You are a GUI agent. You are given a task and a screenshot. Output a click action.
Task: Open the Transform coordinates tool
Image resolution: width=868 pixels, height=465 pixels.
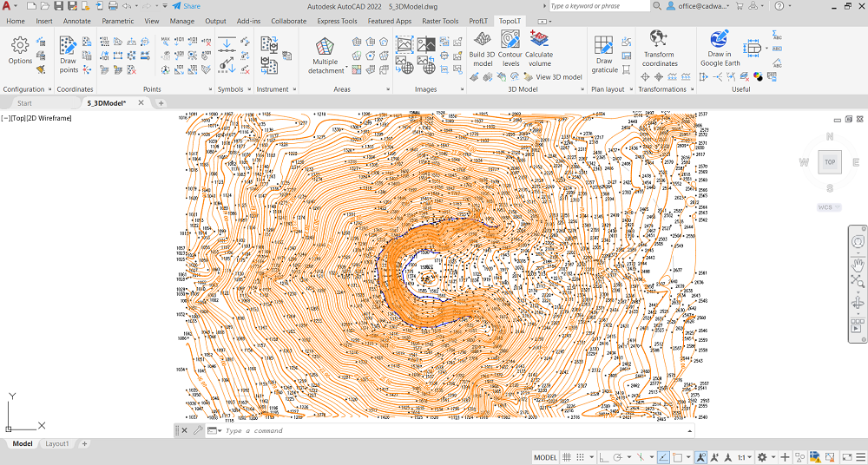coord(660,49)
